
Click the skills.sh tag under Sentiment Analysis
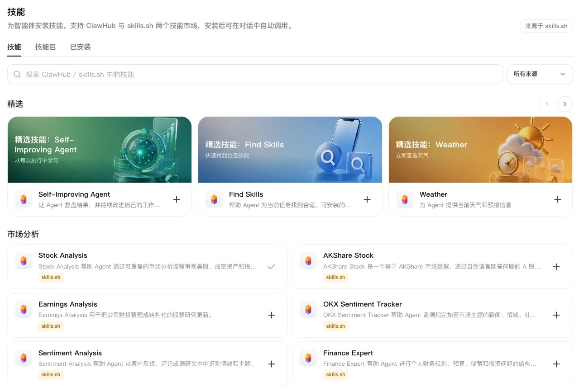click(x=51, y=374)
